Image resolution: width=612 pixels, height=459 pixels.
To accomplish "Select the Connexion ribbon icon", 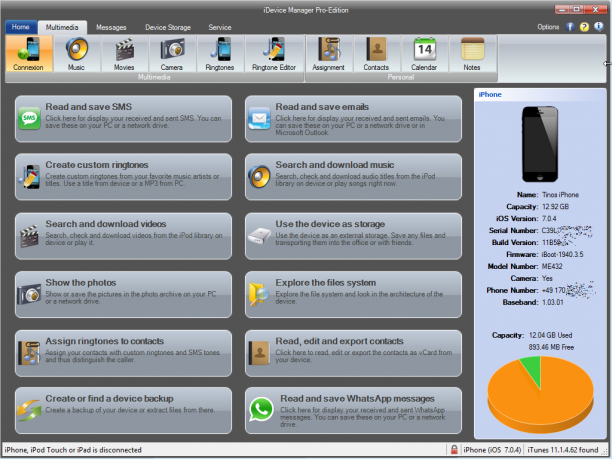I will (28, 54).
